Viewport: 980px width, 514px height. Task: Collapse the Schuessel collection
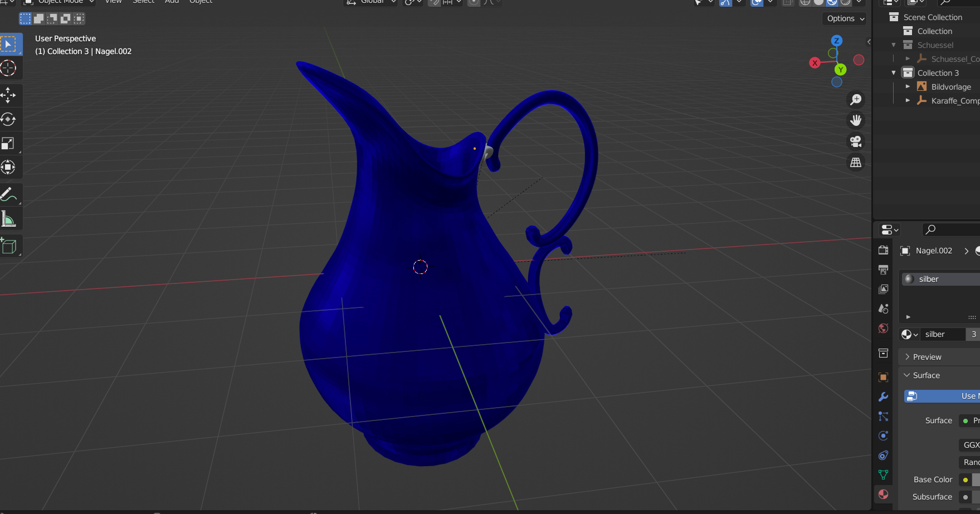894,45
